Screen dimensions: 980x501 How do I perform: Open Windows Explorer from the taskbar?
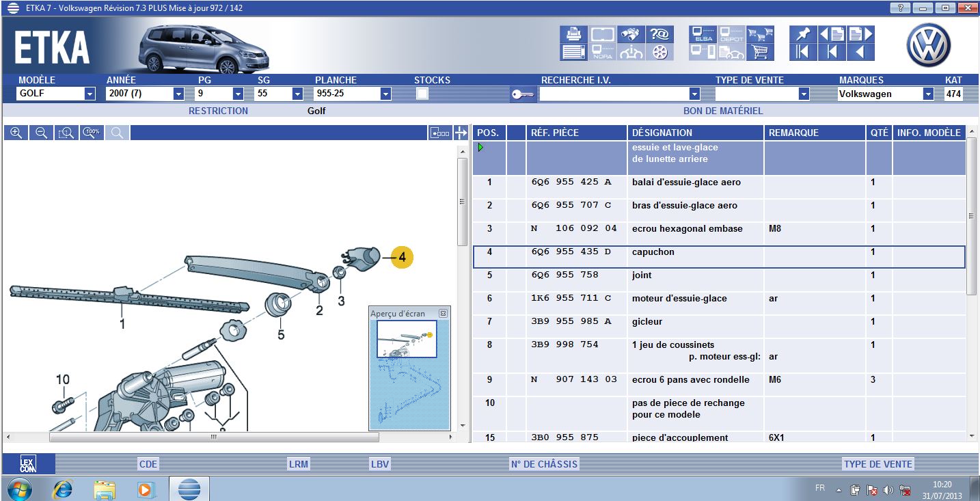pyautogui.click(x=105, y=489)
